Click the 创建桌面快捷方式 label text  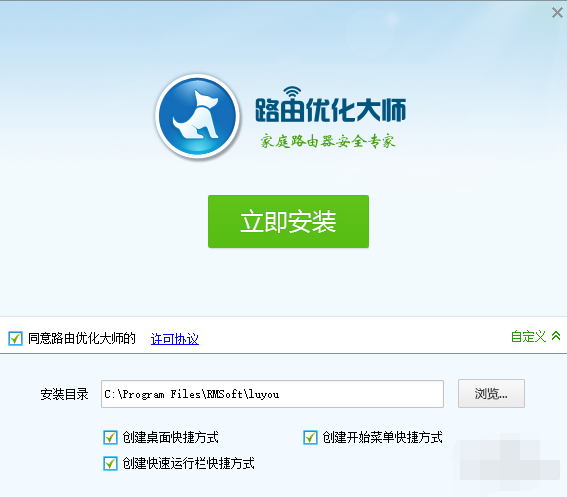click(170, 437)
